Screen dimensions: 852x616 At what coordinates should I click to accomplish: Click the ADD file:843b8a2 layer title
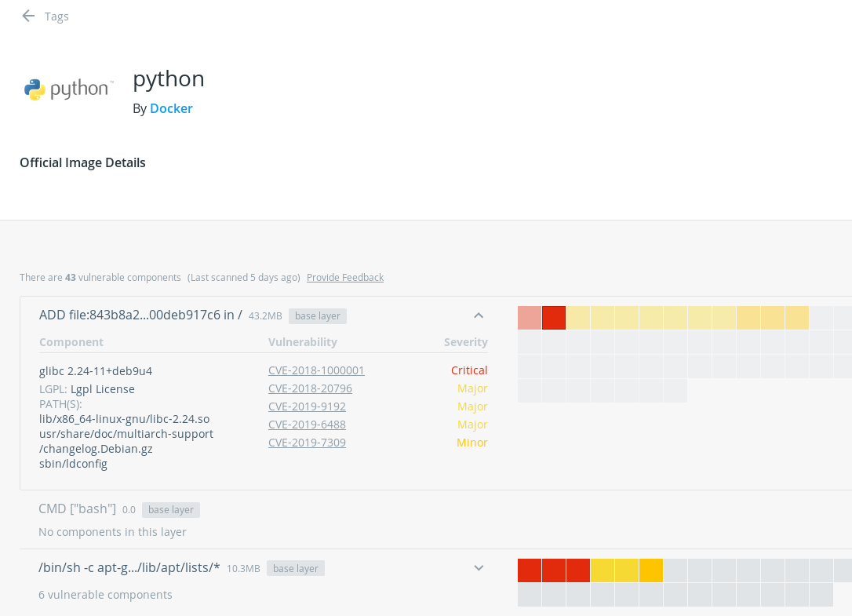[x=140, y=315]
